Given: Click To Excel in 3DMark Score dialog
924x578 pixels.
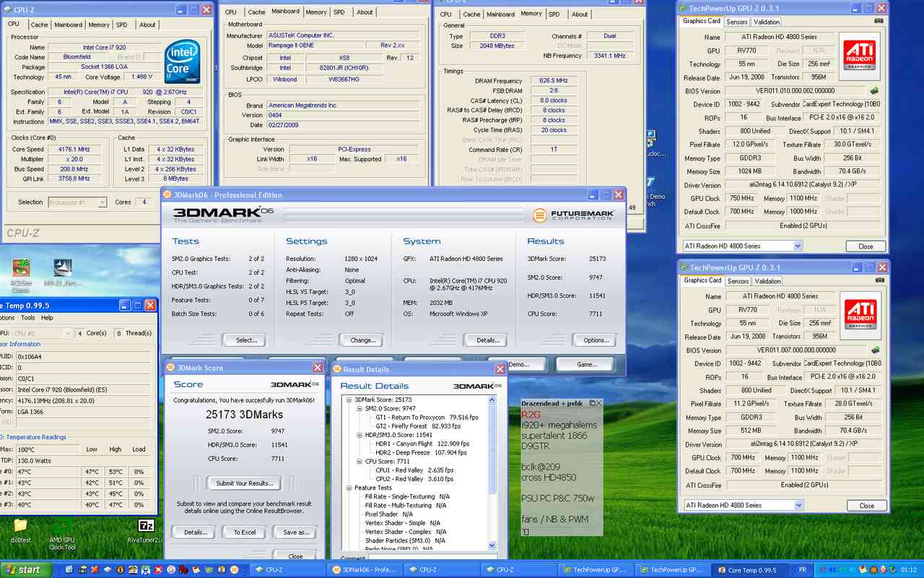Looking at the screenshot, I should coord(244,532).
